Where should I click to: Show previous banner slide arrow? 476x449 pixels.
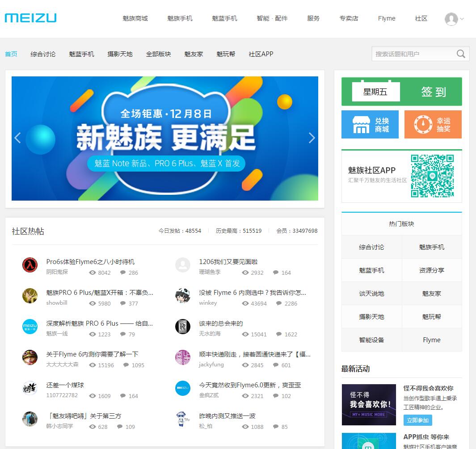tap(17, 138)
